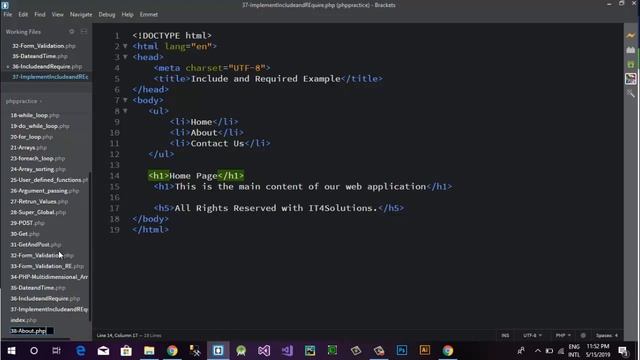Open the Edit menu

23,14
